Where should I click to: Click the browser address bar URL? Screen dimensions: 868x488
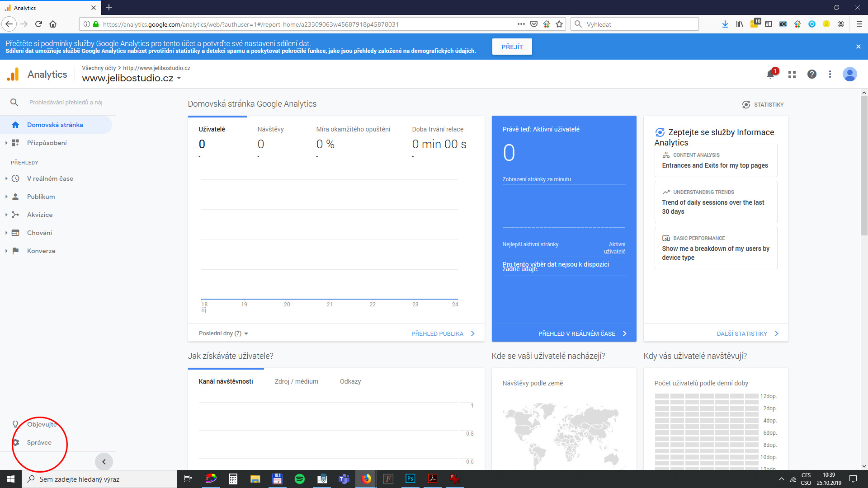[251, 24]
